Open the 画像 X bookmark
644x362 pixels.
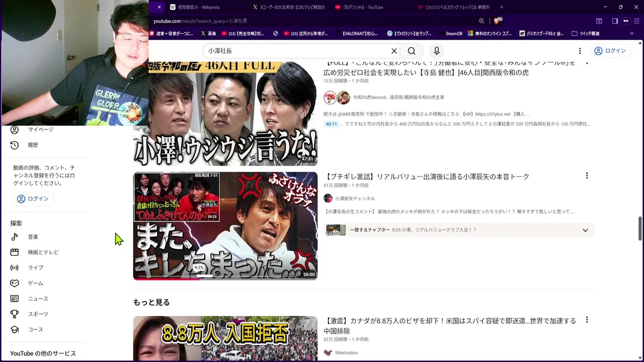[208, 34]
